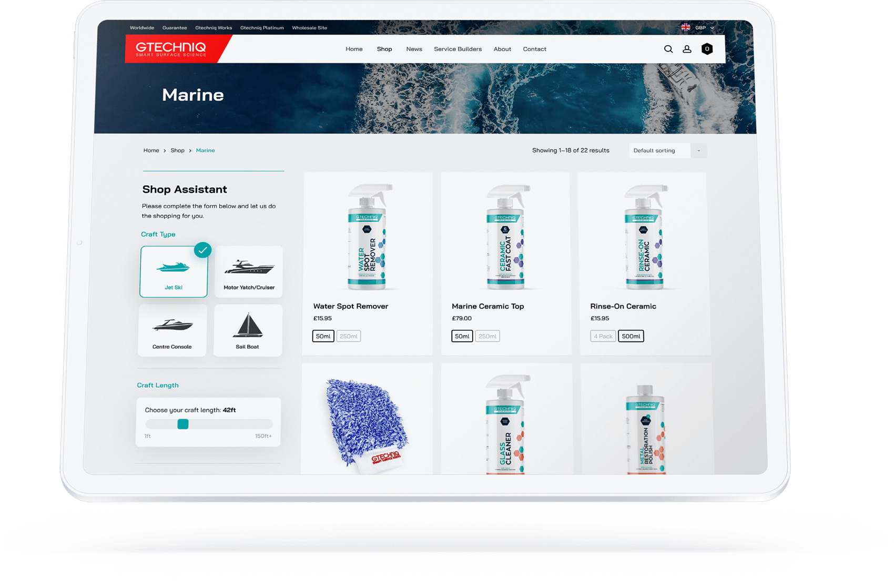Open the wash mitt product thumbnail
This screenshot has height=588, width=894.
point(367,421)
